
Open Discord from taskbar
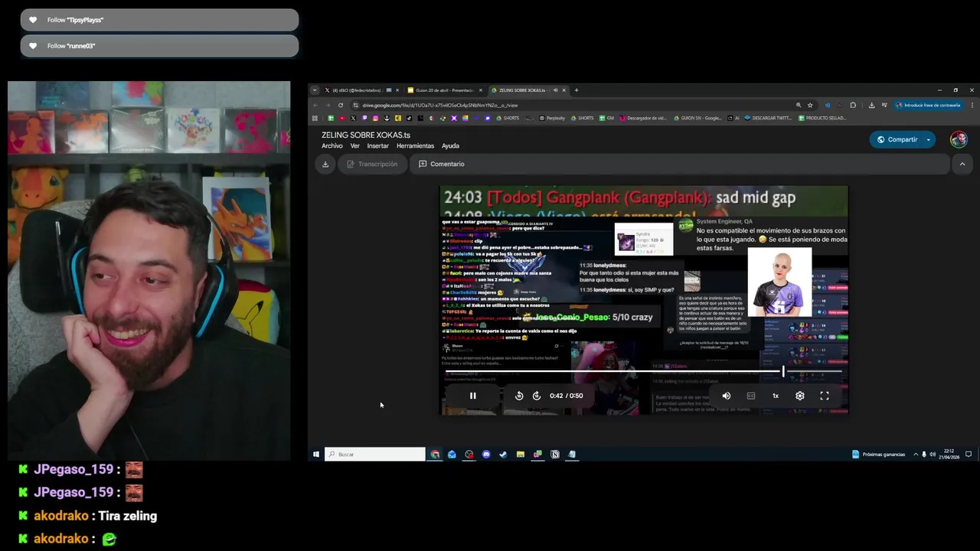pos(486,455)
